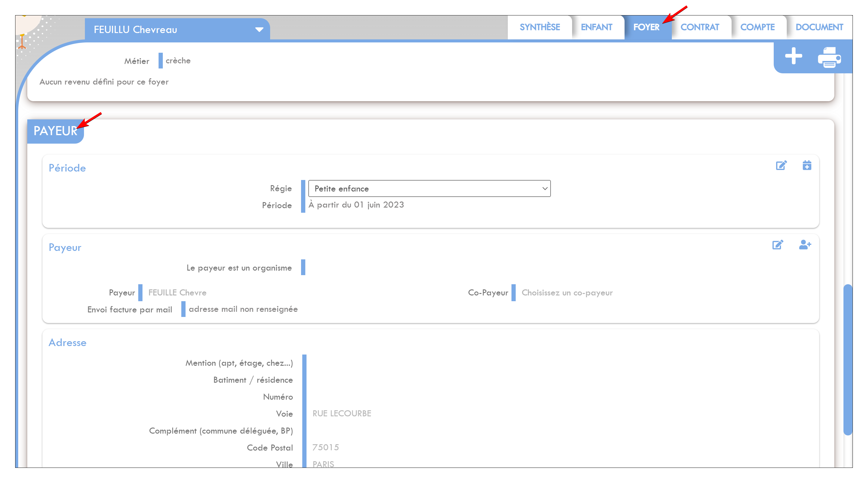
Task: Click 'Aucun revenu défini pour ce foyer'
Action: (x=104, y=82)
